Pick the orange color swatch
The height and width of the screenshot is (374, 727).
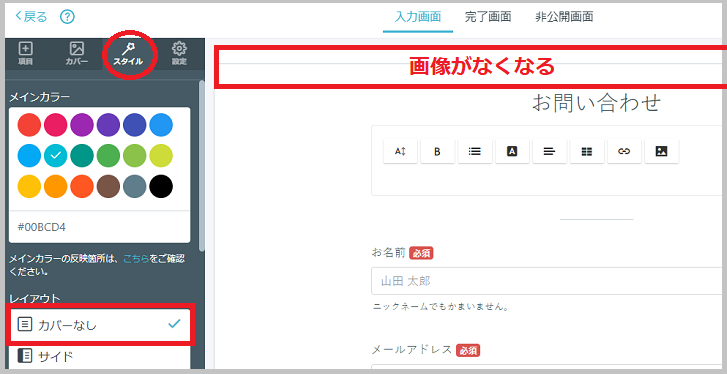[x=56, y=186]
